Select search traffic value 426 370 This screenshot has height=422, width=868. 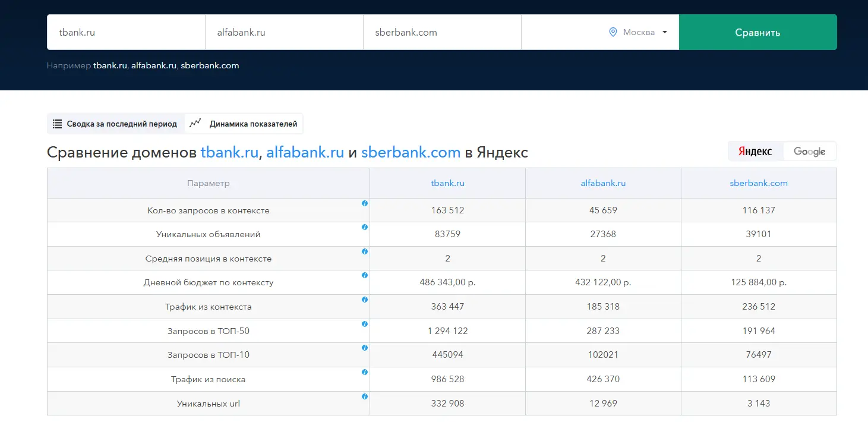(x=603, y=379)
